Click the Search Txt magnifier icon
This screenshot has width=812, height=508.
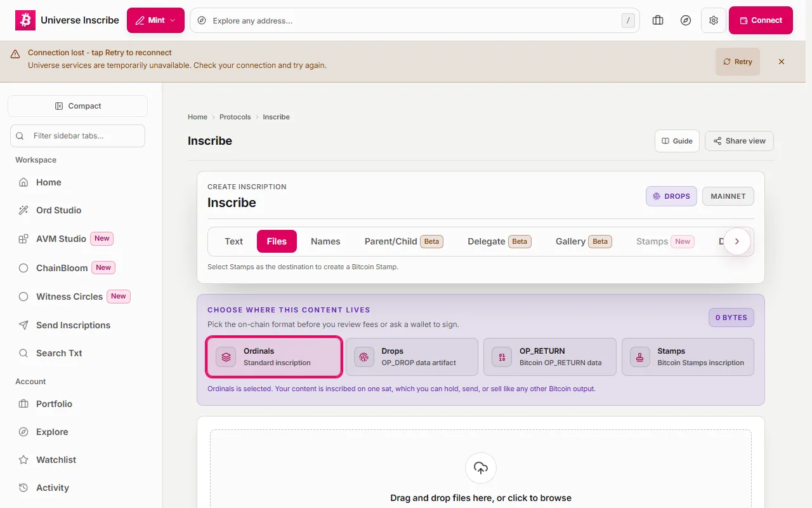23,353
